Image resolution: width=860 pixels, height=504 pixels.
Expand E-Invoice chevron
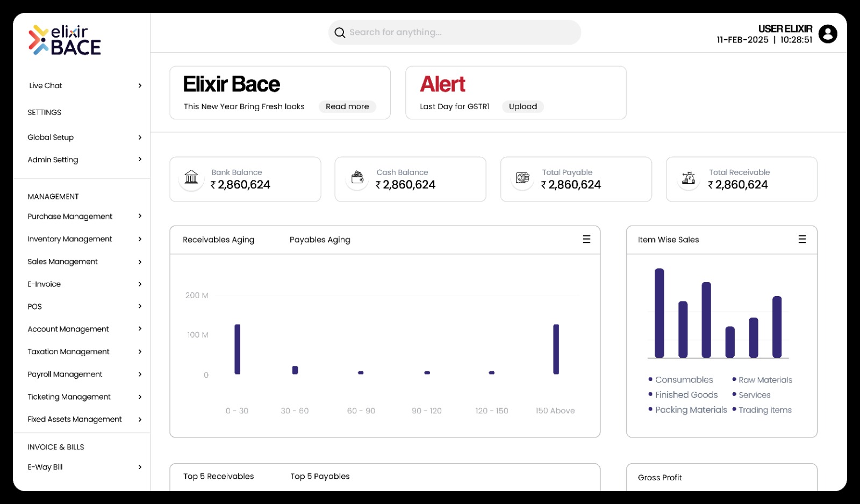140,284
